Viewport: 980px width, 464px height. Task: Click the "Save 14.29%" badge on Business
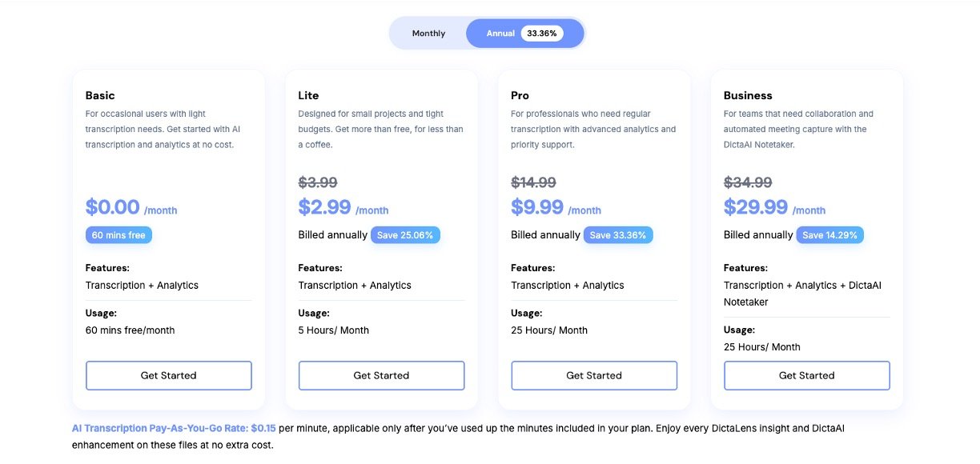[x=829, y=235]
